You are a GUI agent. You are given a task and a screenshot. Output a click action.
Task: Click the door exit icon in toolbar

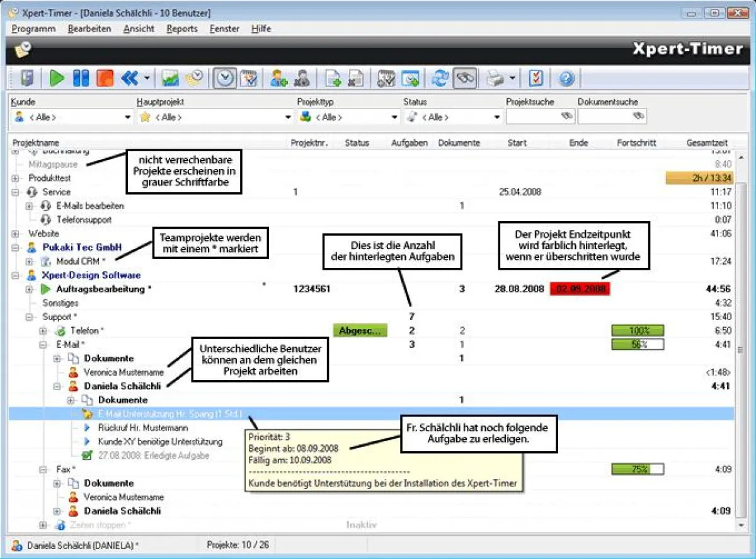[27, 78]
